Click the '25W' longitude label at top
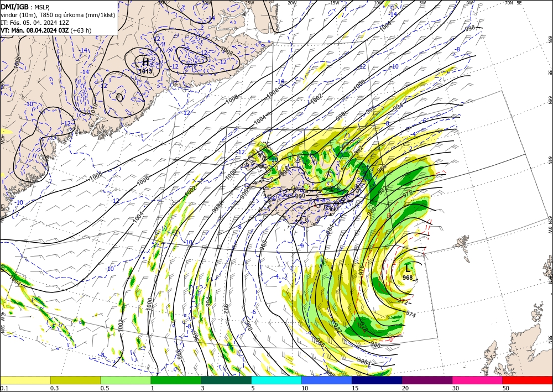The width and height of the screenshot is (553, 392). point(249,3)
